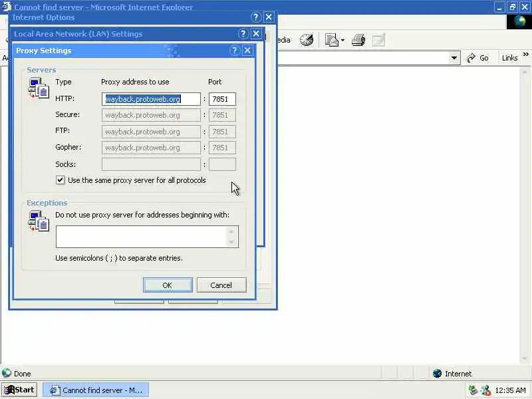The width and height of the screenshot is (532, 399).
Task: Click the FTP port field
Action: tap(222, 132)
